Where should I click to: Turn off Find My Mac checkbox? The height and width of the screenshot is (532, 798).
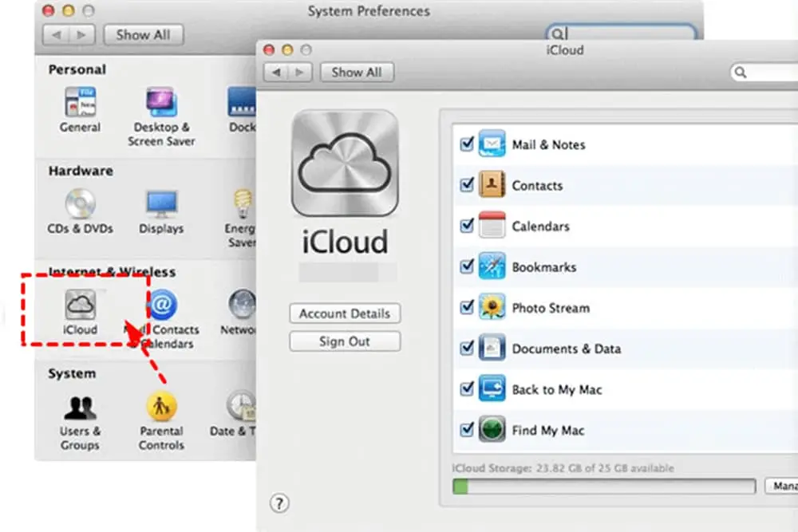point(468,430)
